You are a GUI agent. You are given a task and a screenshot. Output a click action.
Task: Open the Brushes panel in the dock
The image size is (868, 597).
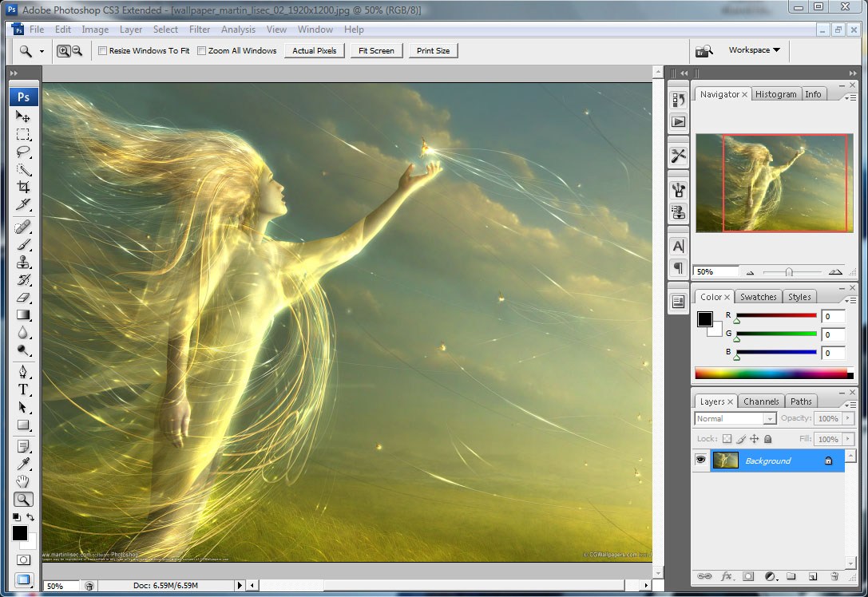pyautogui.click(x=678, y=189)
